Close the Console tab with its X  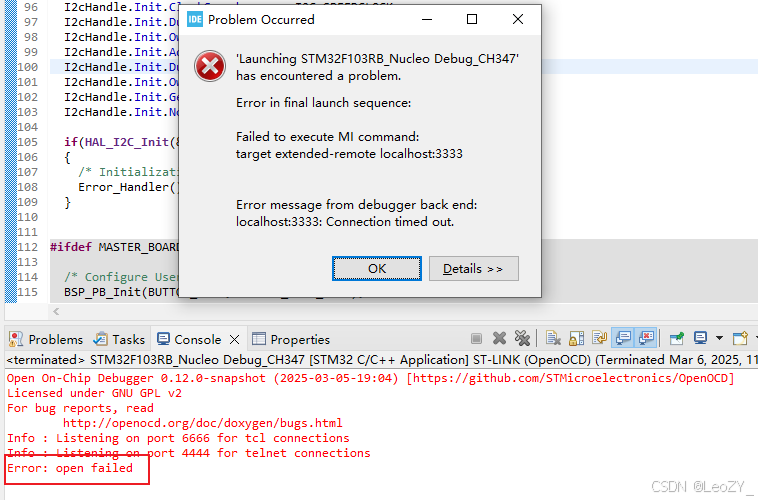click(234, 339)
